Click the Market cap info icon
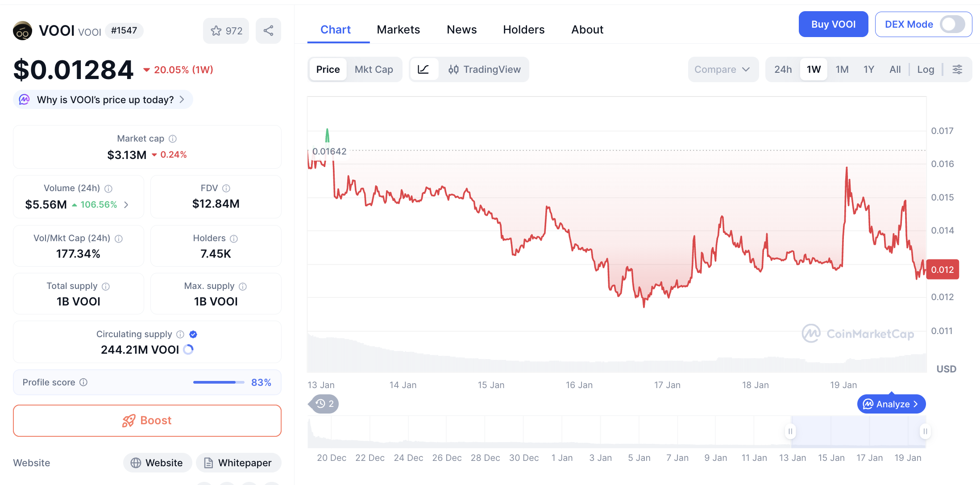The width and height of the screenshot is (980, 485). pos(173,139)
